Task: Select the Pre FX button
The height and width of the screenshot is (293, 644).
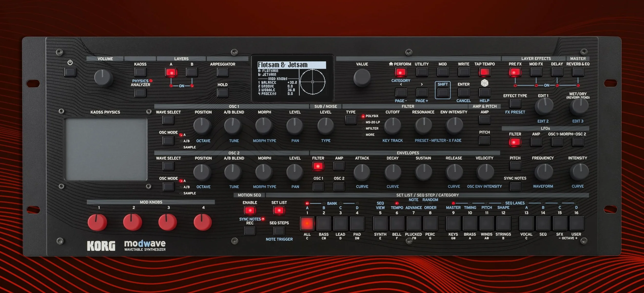Action: coord(515,72)
